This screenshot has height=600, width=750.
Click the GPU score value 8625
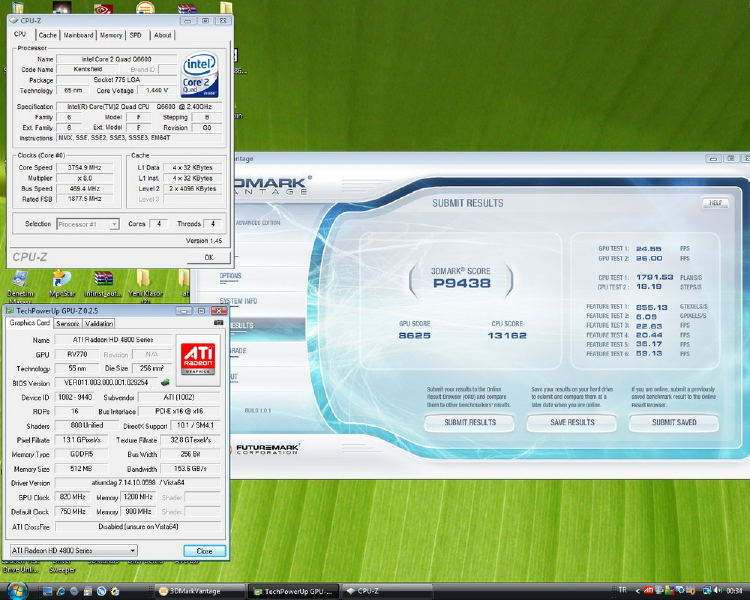pyautogui.click(x=415, y=335)
